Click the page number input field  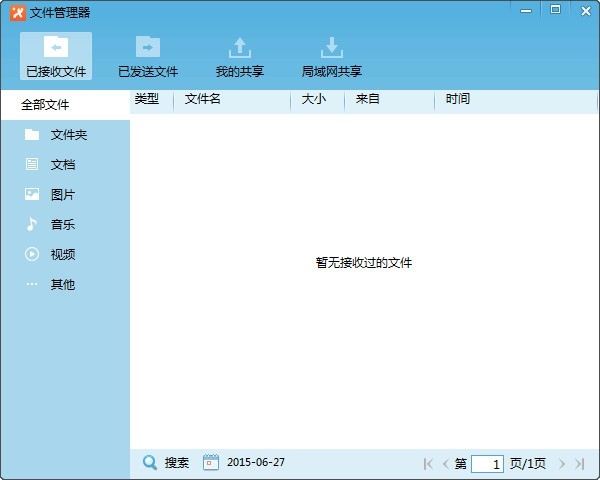487,464
